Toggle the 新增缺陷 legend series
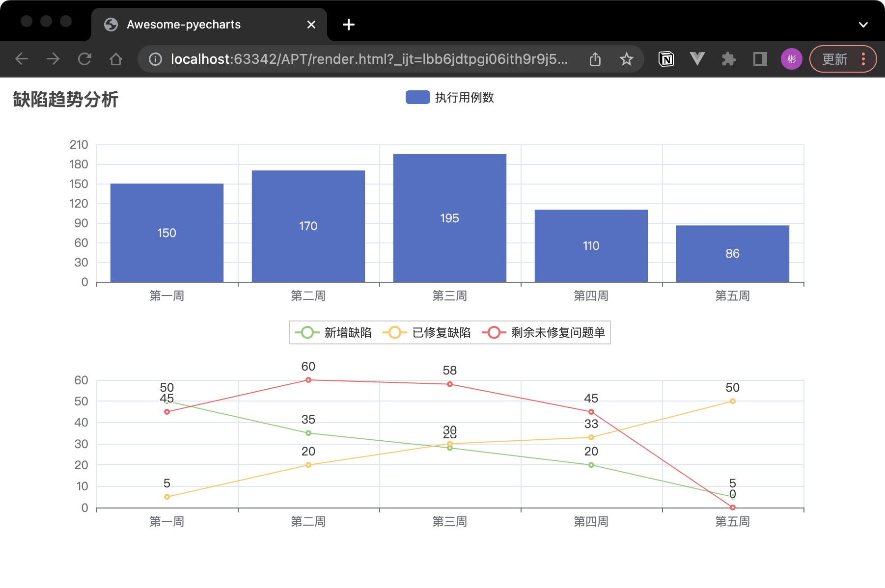This screenshot has height=588, width=885. (333, 332)
